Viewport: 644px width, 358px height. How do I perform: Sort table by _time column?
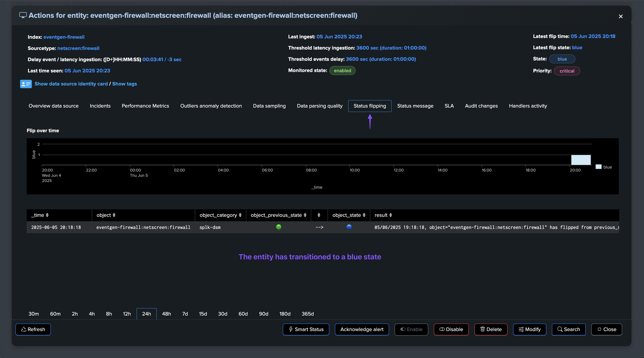tap(40, 215)
